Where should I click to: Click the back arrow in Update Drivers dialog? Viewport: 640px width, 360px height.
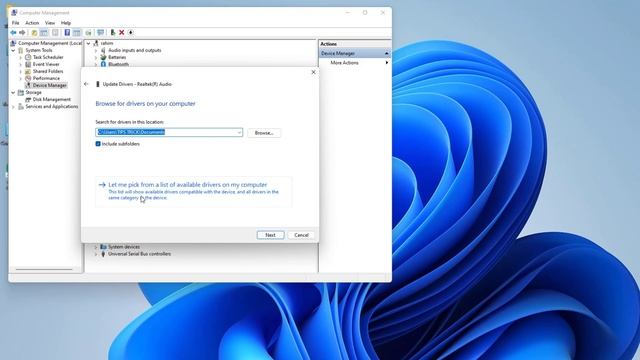[86, 84]
